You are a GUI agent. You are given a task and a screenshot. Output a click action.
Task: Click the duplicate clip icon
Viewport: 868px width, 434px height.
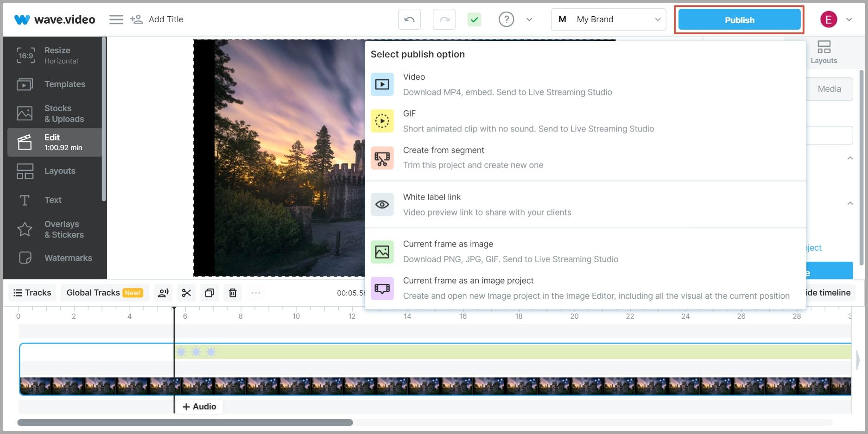(209, 293)
